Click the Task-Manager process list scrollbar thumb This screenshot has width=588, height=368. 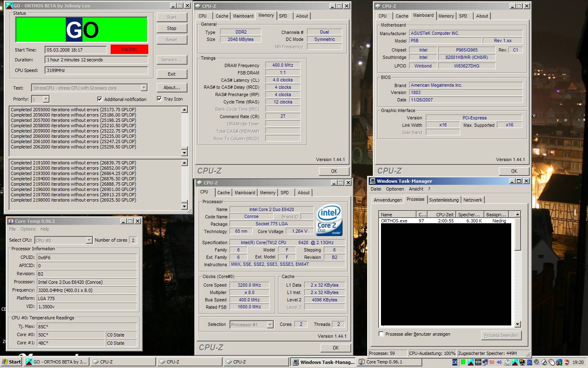517,234
